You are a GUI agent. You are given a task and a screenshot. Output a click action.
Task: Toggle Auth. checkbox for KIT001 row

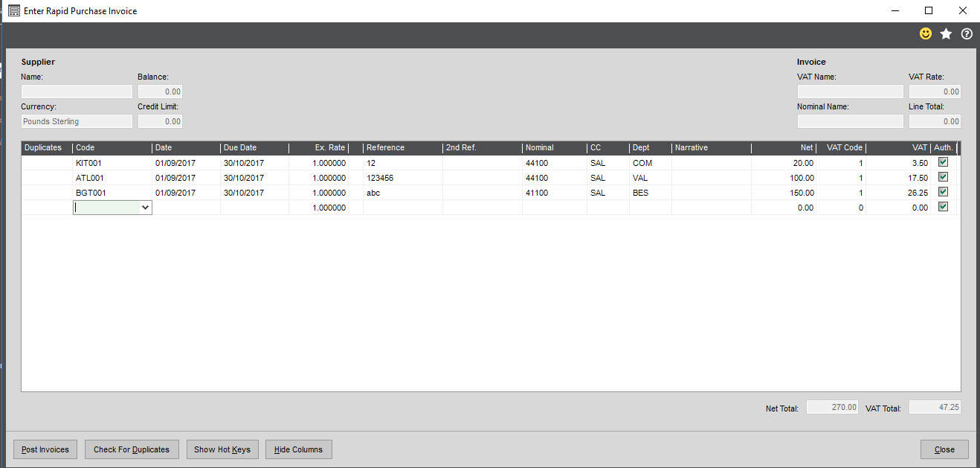pos(944,162)
